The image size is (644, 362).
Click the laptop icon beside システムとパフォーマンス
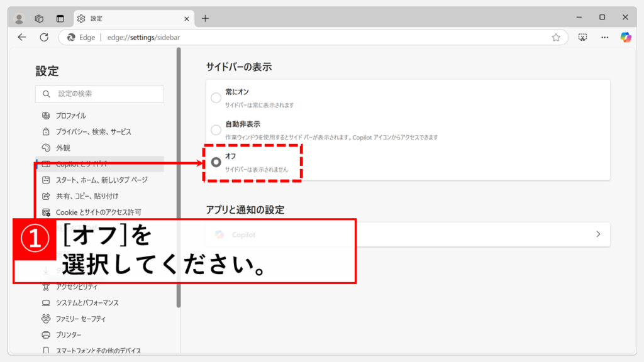point(46,303)
